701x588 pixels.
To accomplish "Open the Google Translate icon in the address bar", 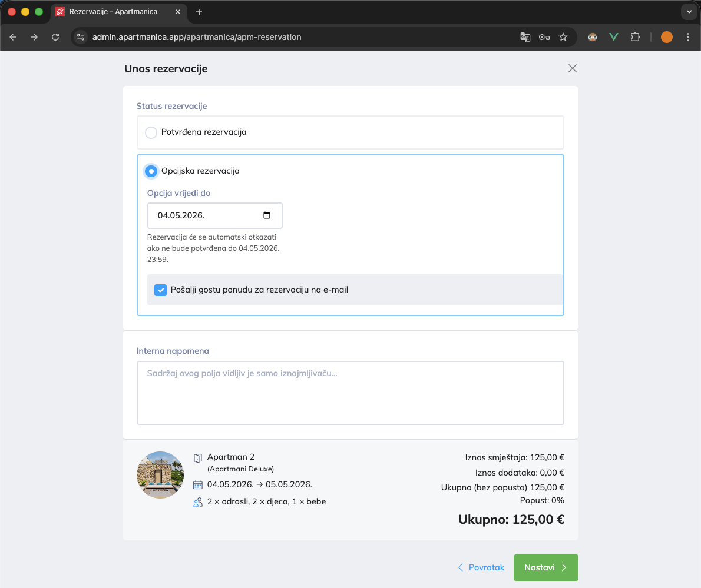I will pos(525,37).
